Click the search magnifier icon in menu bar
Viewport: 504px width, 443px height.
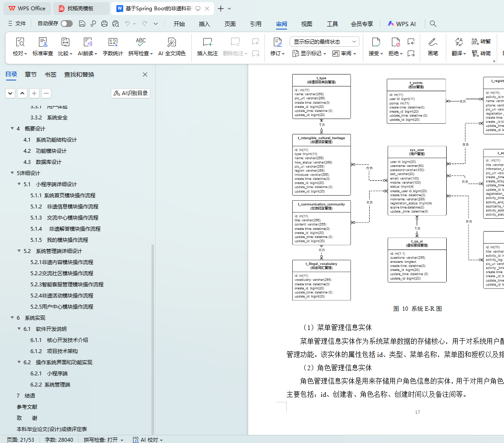coord(433,24)
